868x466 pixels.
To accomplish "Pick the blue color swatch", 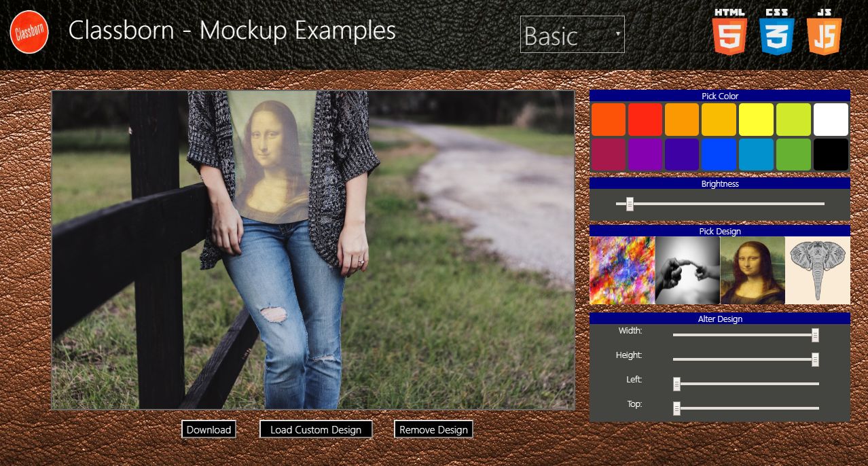I will (x=719, y=154).
